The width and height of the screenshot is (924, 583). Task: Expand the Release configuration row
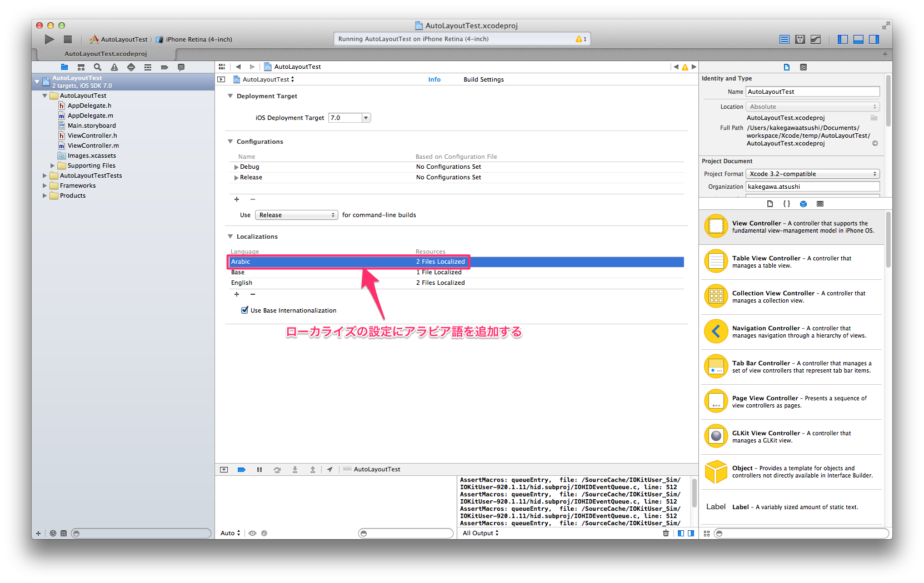coord(236,177)
